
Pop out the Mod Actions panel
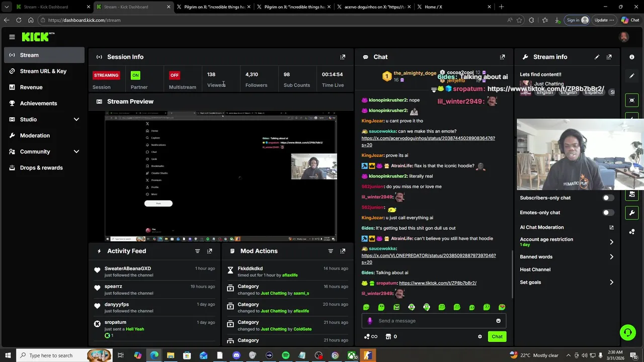tap(343, 251)
